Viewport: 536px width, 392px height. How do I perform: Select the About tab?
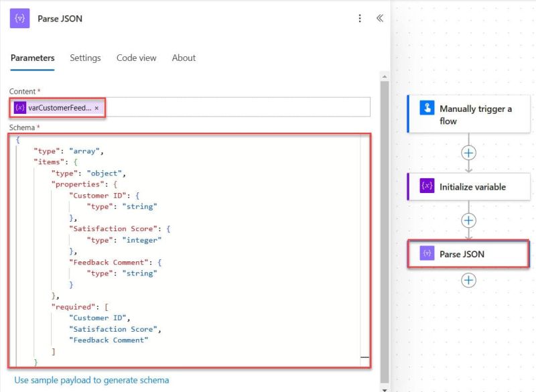[x=184, y=58]
